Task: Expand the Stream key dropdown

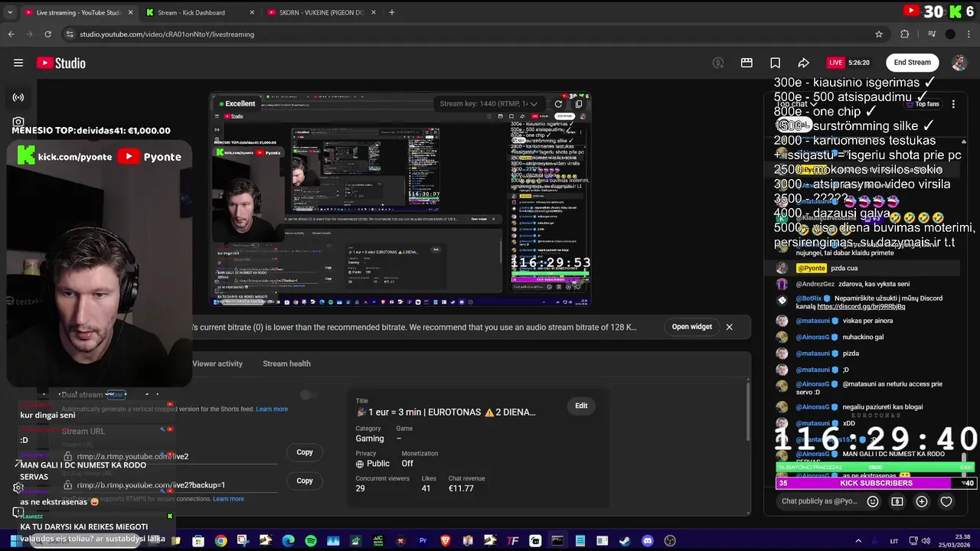Action: pyautogui.click(x=489, y=103)
